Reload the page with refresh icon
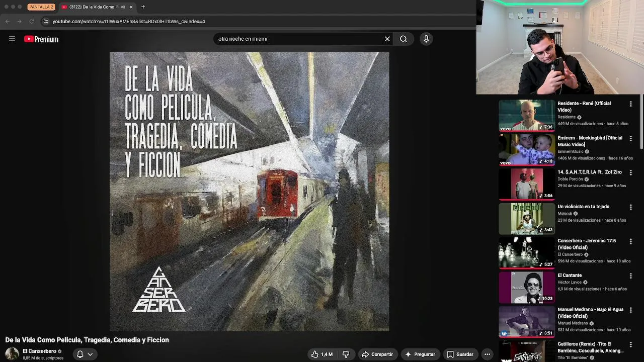The width and height of the screenshot is (644, 362). pyautogui.click(x=31, y=21)
